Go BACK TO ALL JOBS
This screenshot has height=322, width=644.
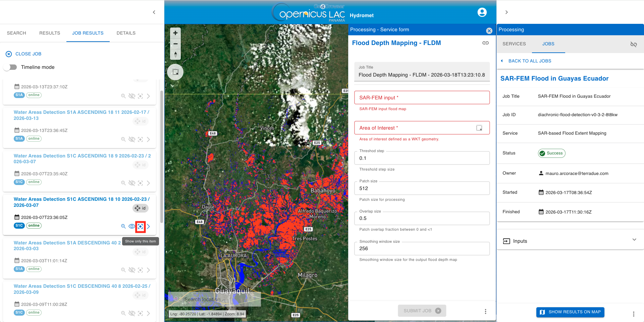[529, 61]
